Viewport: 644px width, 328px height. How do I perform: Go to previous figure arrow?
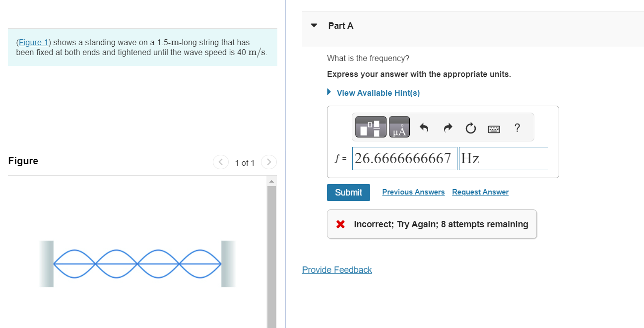pyautogui.click(x=220, y=162)
